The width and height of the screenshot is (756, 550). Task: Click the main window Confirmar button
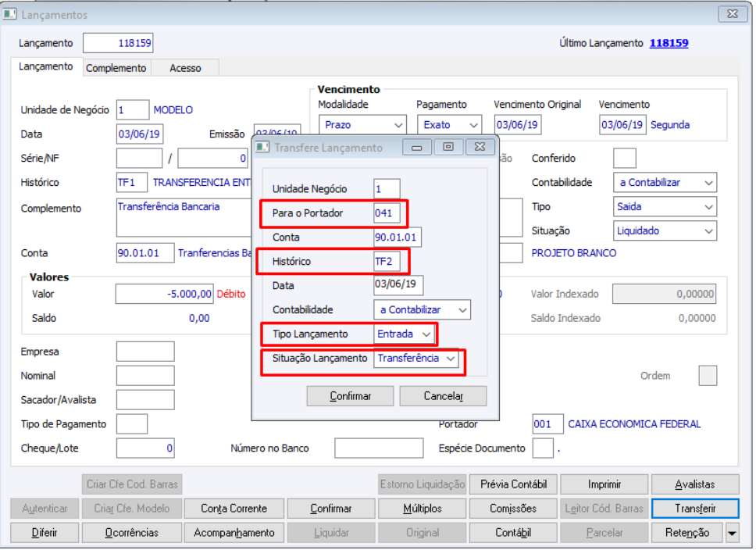click(x=331, y=509)
